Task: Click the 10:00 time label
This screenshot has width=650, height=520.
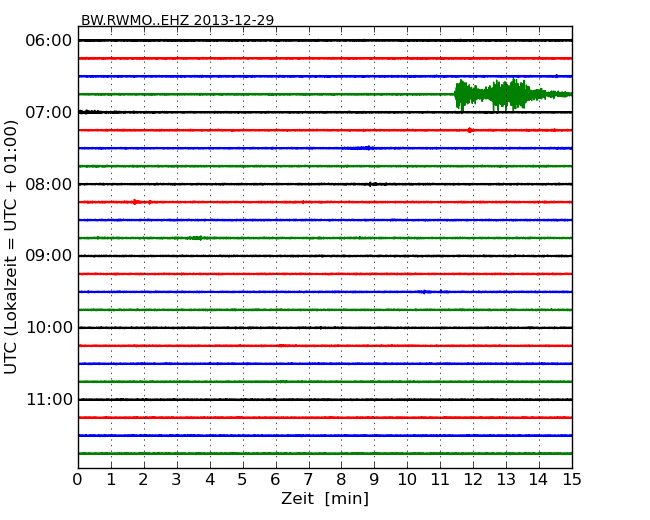Action: (49, 328)
